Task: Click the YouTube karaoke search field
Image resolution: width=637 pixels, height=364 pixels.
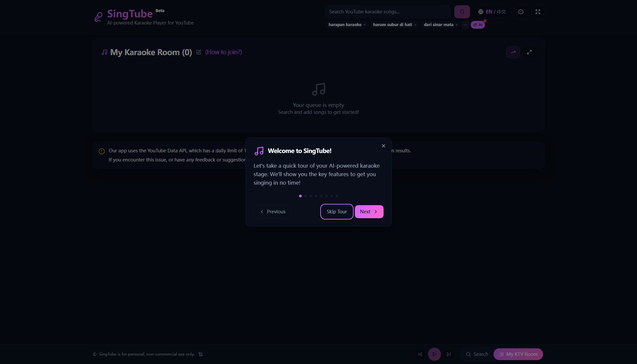Action: tap(387, 11)
